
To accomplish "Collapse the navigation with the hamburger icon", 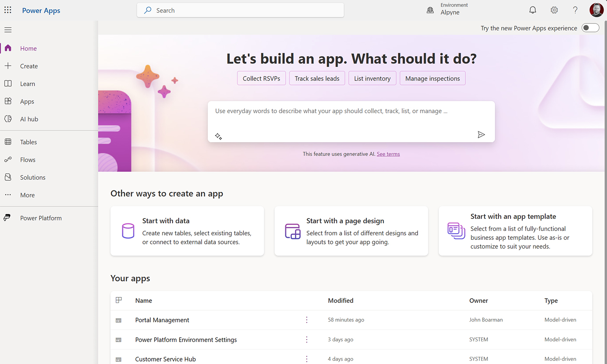I will click(x=8, y=30).
